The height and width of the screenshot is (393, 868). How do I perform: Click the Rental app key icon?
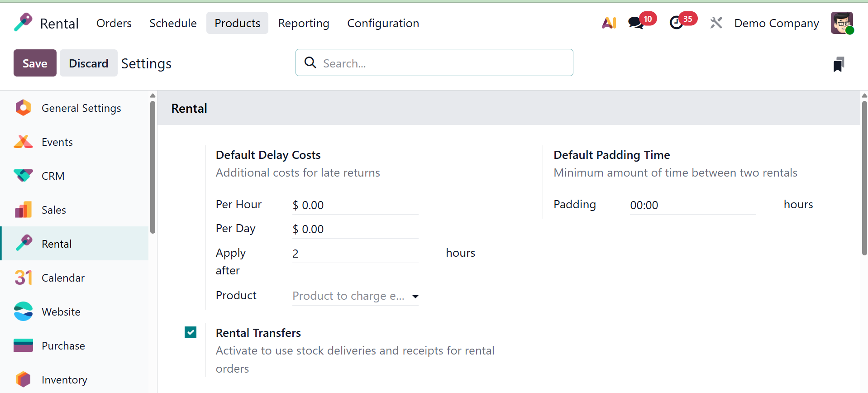coord(23,23)
